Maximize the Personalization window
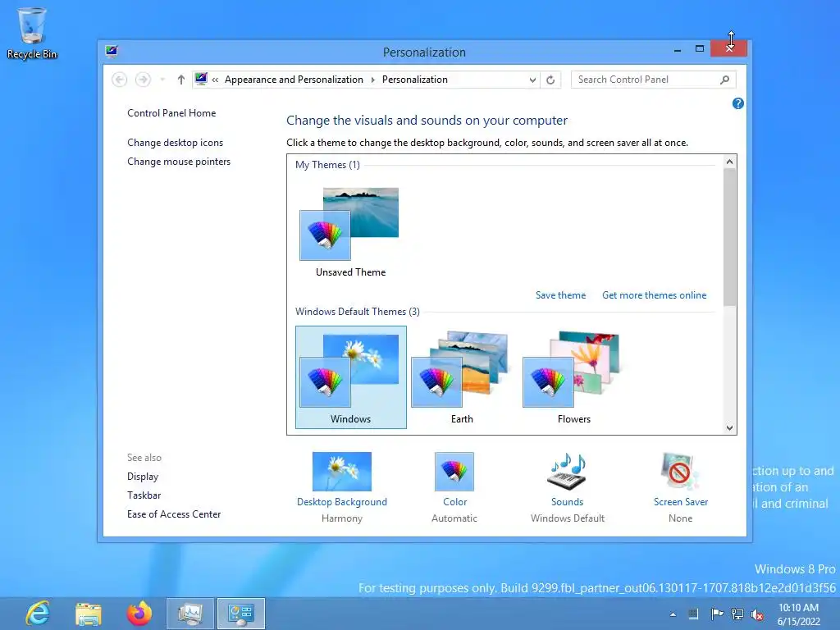 click(x=699, y=48)
